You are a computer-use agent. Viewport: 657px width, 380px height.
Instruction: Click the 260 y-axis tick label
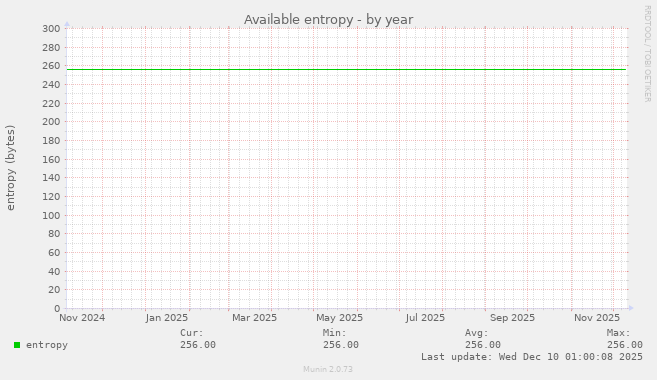tap(51, 66)
